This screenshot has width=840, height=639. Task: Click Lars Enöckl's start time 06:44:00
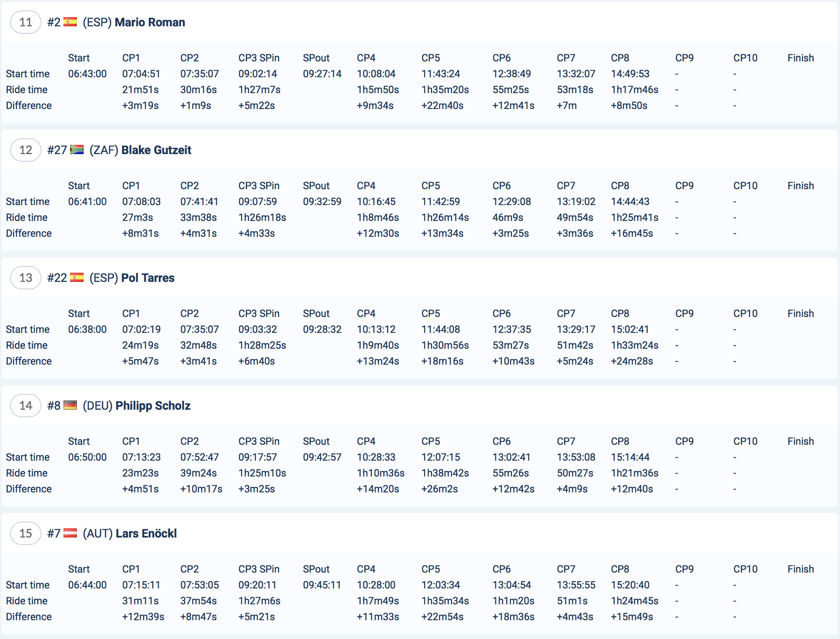click(x=87, y=585)
